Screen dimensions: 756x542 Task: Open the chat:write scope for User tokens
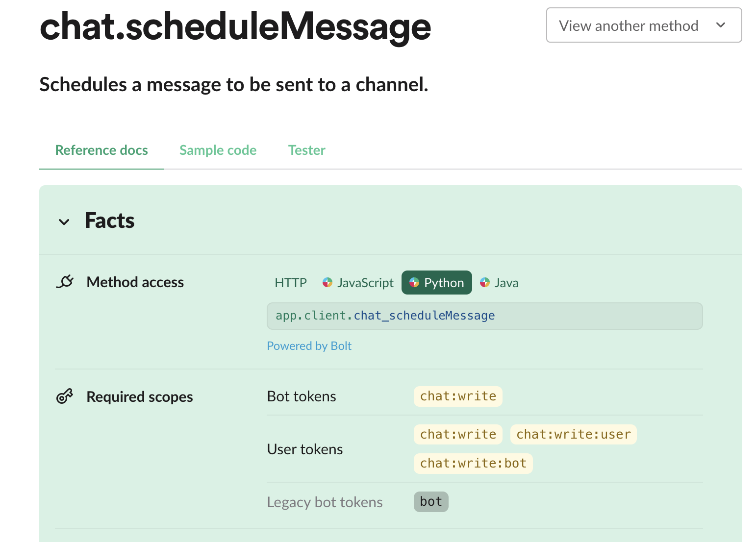(458, 435)
